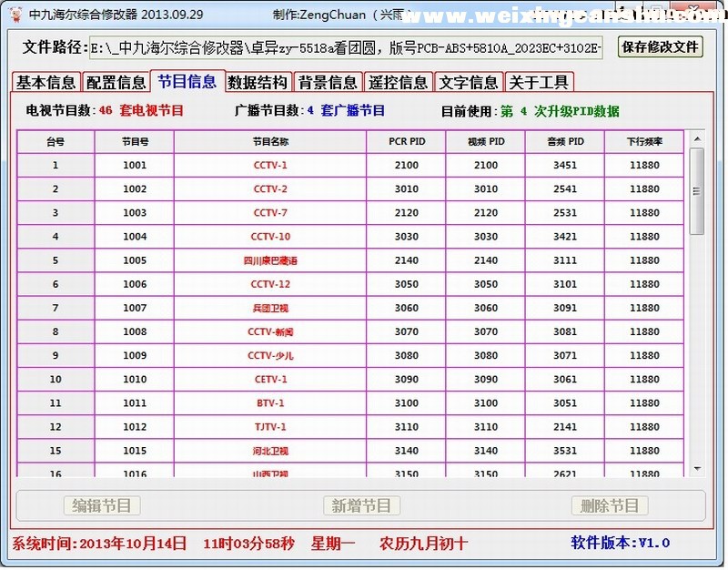Image resolution: width=728 pixels, height=570 pixels.
Task: Click the 保存修改文件 button
Action: (x=660, y=47)
